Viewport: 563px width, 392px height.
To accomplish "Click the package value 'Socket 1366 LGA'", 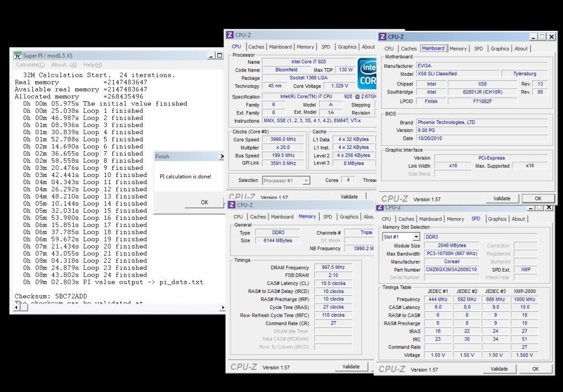I will tap(309, 78).
